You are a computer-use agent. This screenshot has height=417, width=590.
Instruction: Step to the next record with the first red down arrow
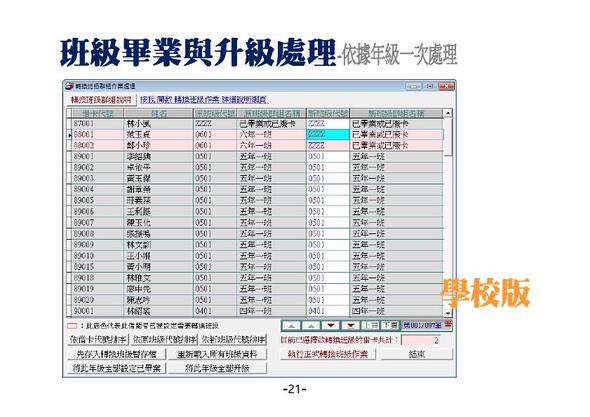click(x=331, y=326)
